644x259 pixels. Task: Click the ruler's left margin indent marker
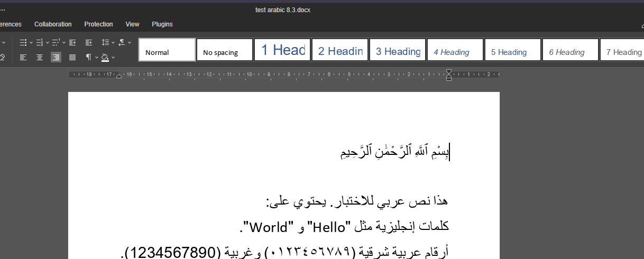[119, 76]
